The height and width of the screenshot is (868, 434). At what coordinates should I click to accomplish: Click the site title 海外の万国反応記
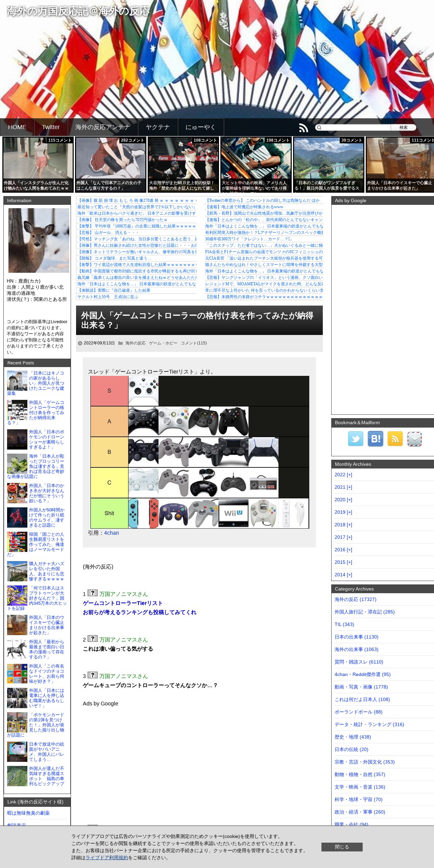[78, 11]
